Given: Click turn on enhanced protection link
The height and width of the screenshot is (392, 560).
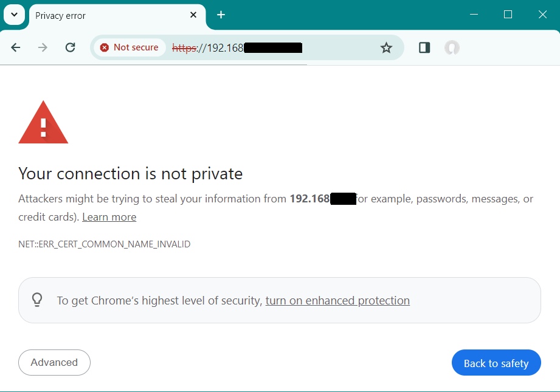Looking at the screenshot, I should (x=337, y=300).
